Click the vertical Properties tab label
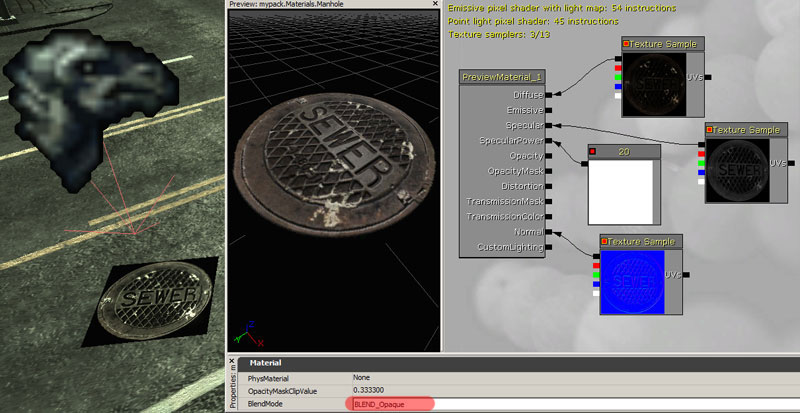 [x=233, y=386]
